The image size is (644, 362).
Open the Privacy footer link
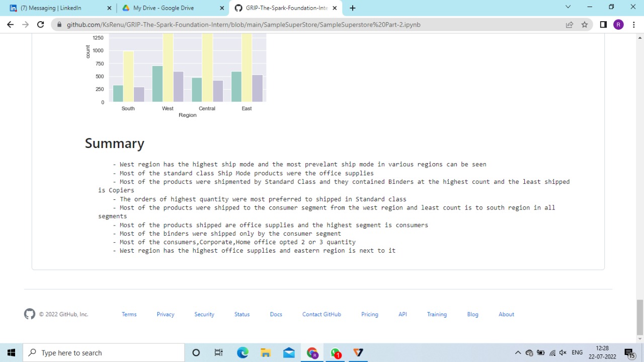[x=166, y=314]
